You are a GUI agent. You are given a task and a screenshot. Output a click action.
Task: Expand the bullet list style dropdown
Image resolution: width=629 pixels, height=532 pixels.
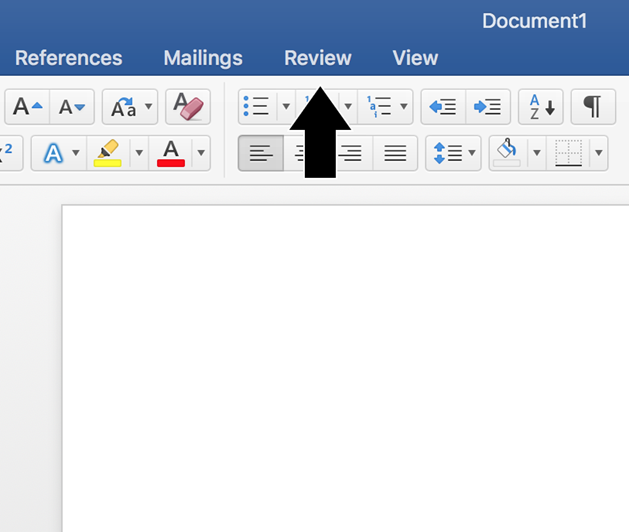[x=286, y=107]
